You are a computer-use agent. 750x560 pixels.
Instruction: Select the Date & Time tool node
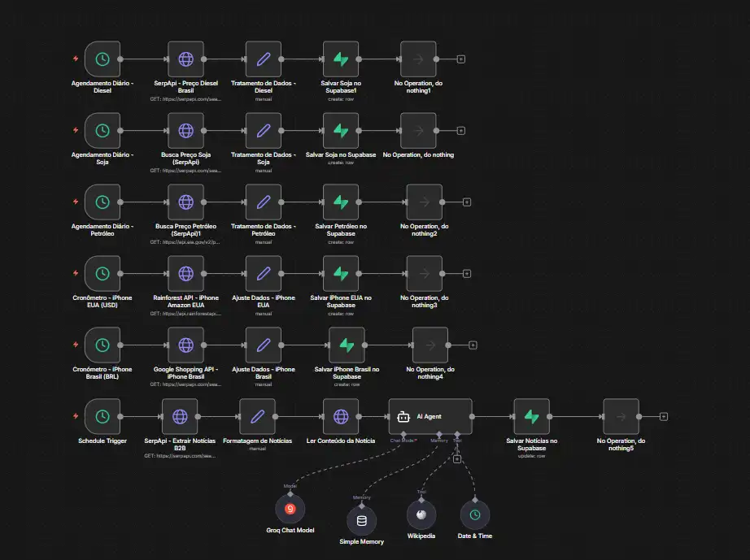(475, 515)
